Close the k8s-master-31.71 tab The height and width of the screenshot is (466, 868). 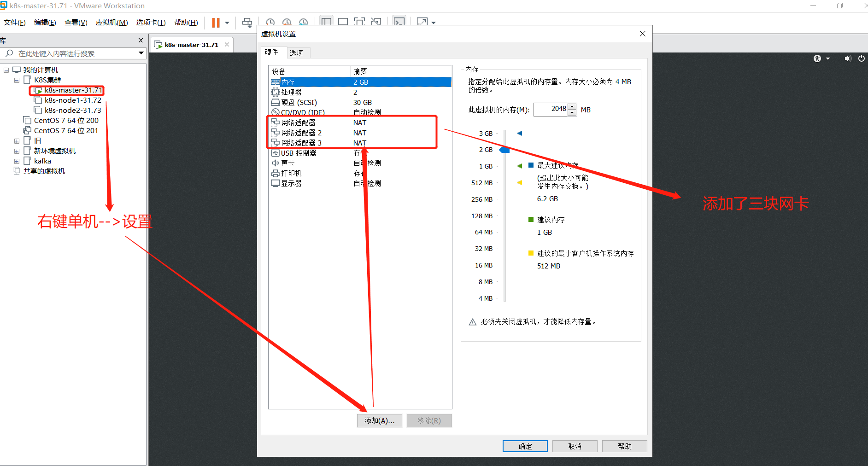227,45
